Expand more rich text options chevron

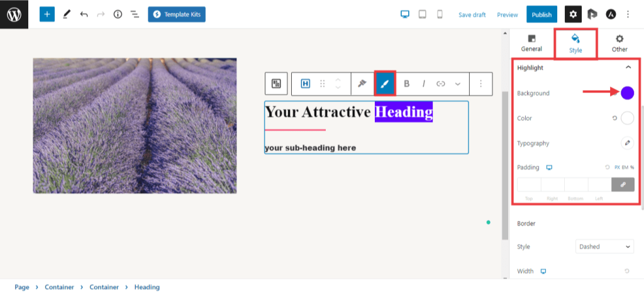(457, 84)
